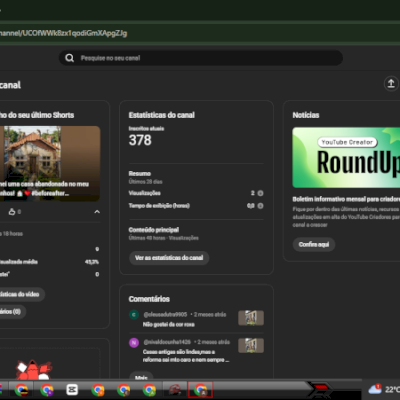Open the @cleusadutra9905 commenter profile

point(165,314)
